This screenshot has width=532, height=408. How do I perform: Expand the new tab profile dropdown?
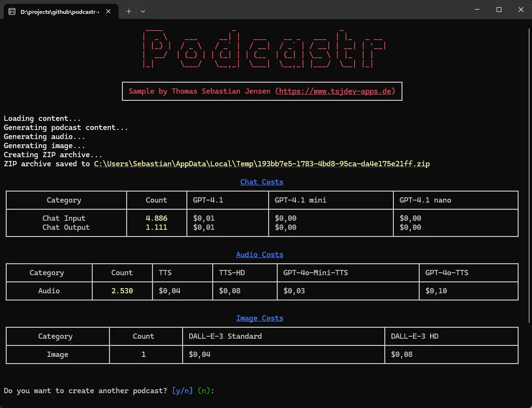pos(142,11)
